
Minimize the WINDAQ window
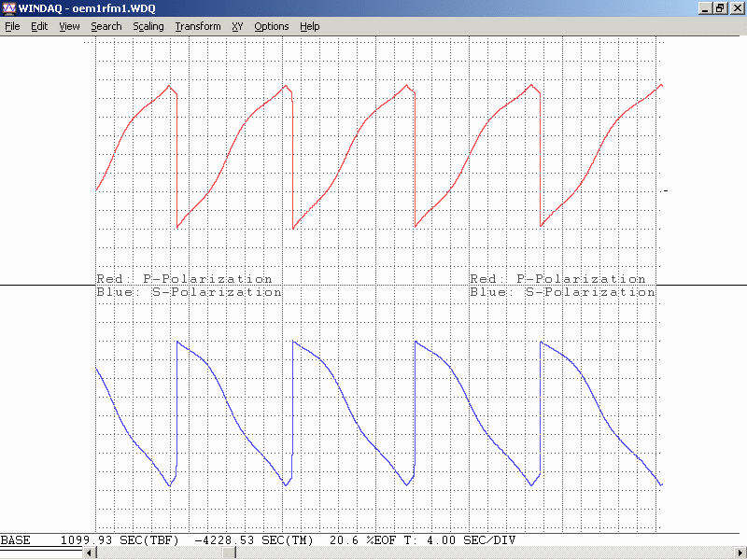tap(705, 8)
